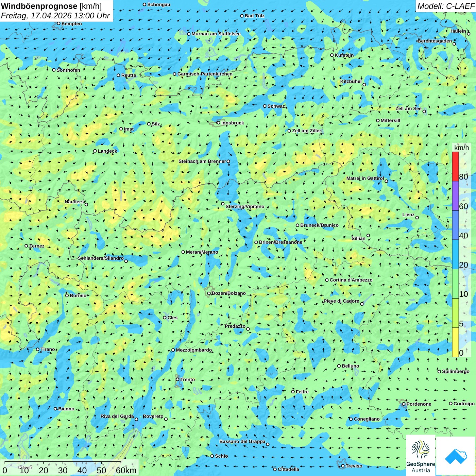The height and width of the screenshot is (476, 476).
Task: Click the Nauders location marker
Action: pyautogui.click(x=86, y=204)
